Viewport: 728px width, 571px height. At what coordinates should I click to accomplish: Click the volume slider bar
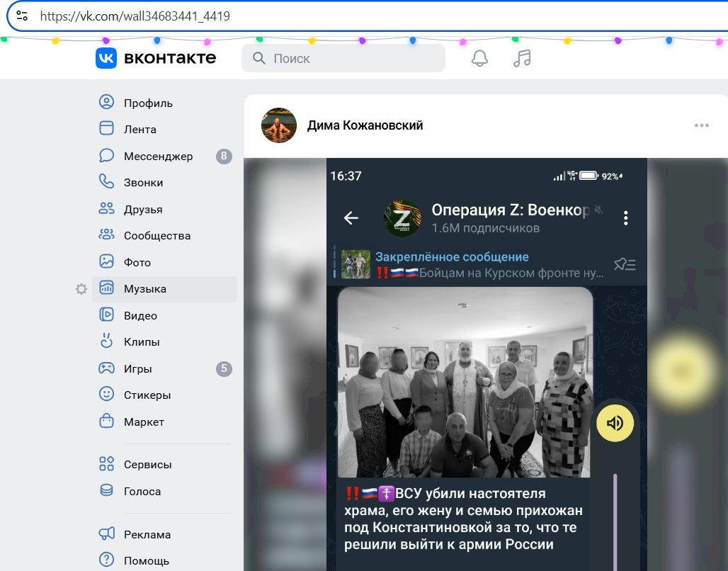click(615, 517)
